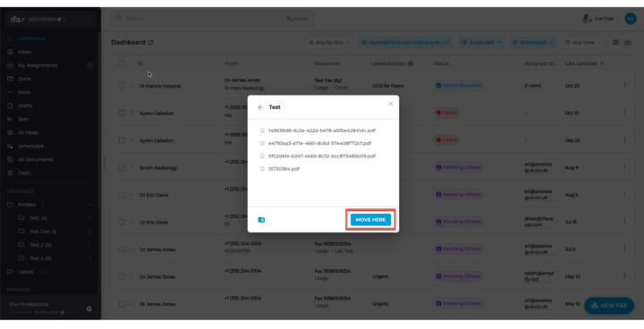Check Smith Radiology row checkbox

[122, 167]
